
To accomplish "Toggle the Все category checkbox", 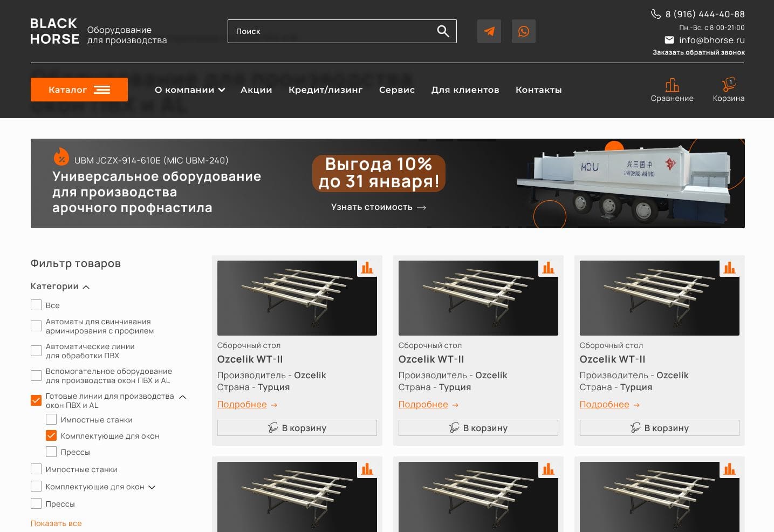I will (x=36, y=305).
